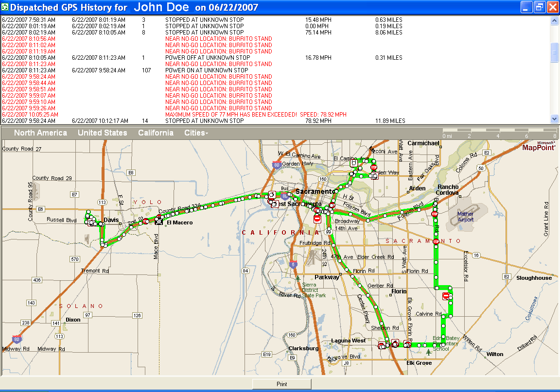560x392 pixels.
Task: Select United States in the map breadcrumb
Action: tap(103, 133)
